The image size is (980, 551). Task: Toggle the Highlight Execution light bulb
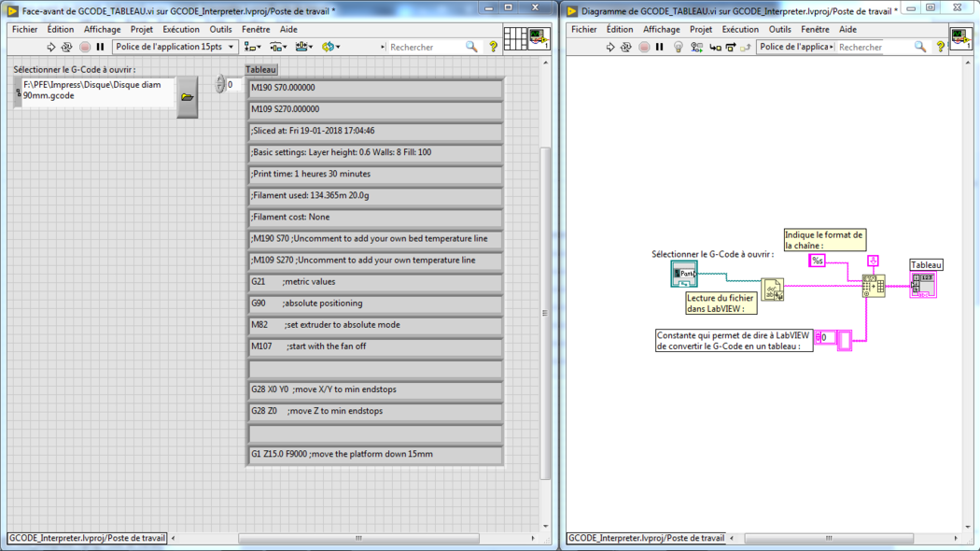coord(679,47)
